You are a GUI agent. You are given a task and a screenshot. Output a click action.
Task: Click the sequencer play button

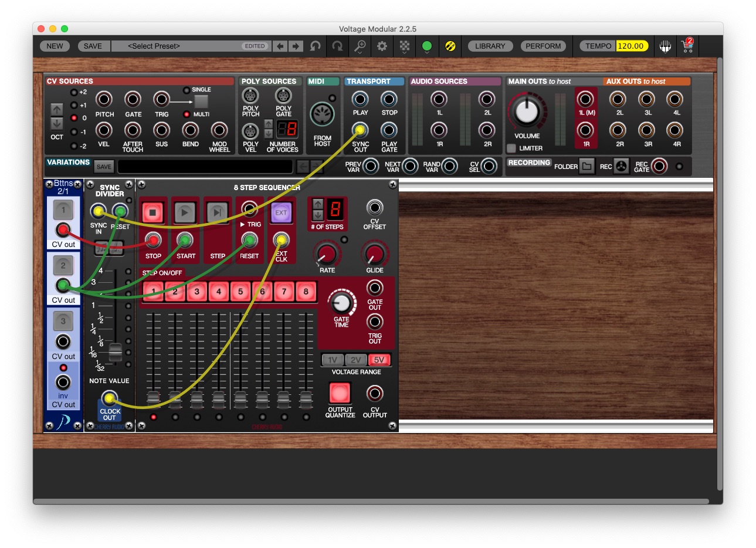coord(185,212)
